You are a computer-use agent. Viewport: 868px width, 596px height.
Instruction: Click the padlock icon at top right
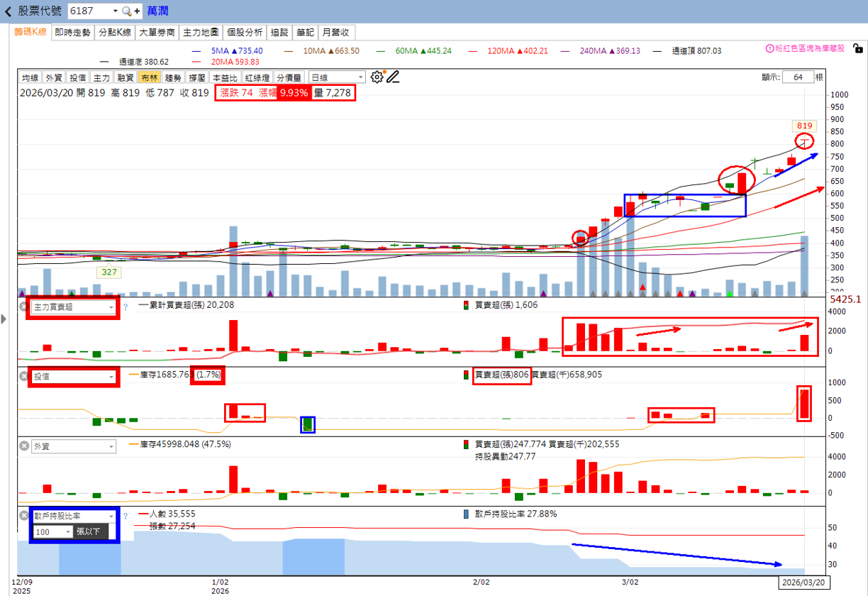tap(858, 49)
